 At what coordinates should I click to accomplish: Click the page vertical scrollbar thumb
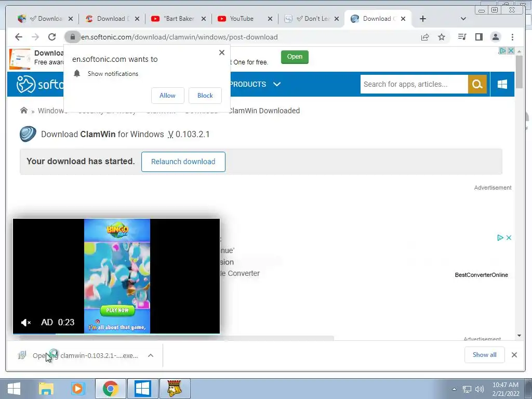coord(519,71)
